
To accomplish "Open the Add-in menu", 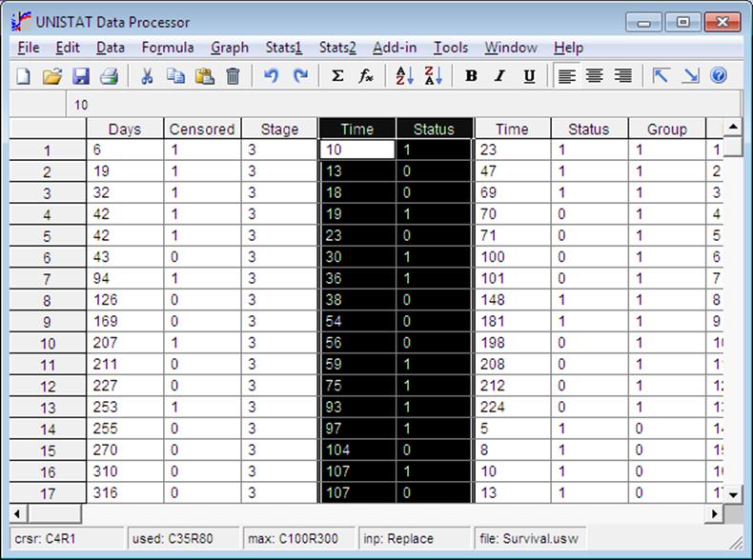I will tap(395, 48).
